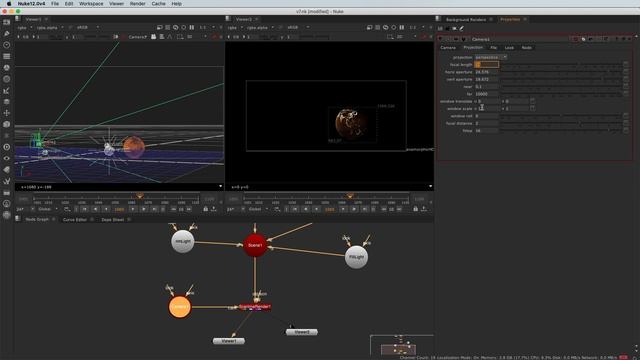The width and height of the screenshot is (640, 360).
Task: Open the Camera1 selector in Viewer1
Action: point(137,37)
